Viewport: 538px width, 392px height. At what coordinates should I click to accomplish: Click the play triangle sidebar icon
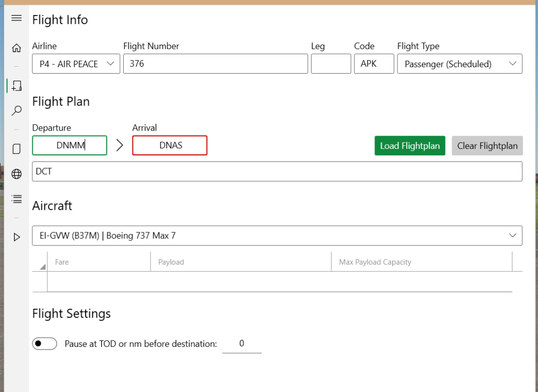16,237
